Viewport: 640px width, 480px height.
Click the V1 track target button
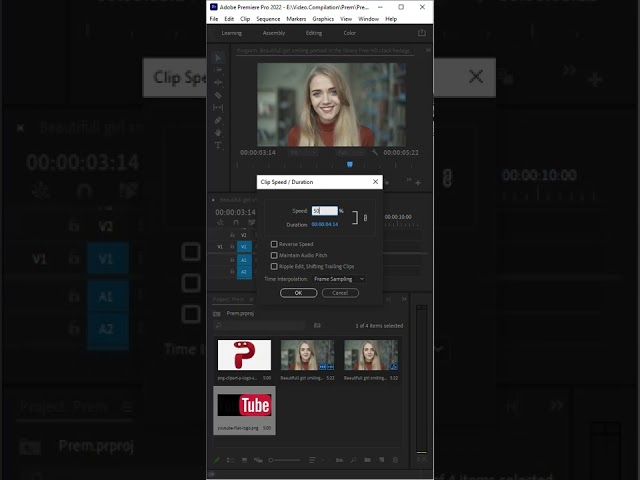pyautogui.click(x=244, y=247)
